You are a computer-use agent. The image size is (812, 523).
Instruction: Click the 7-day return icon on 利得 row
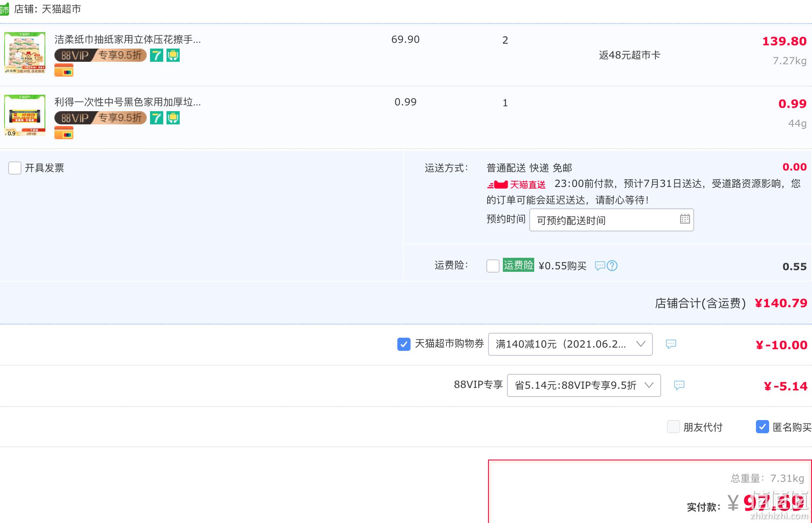click(x=157, y=118)
